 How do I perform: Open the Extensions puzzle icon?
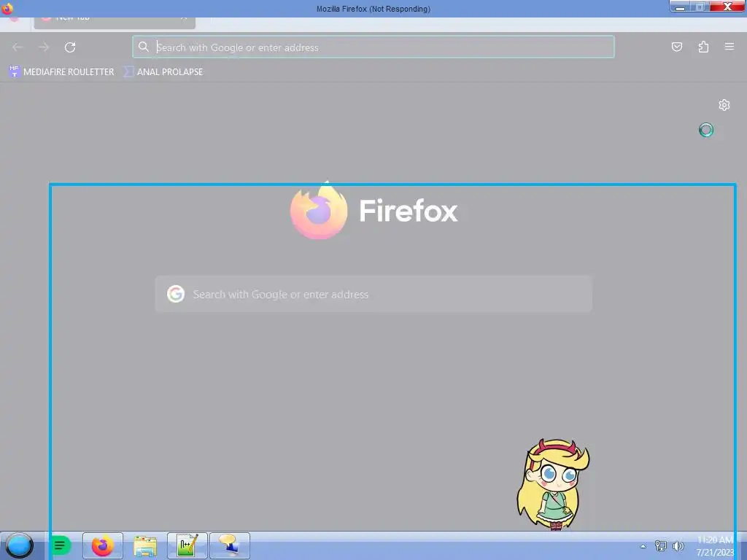pyautogui.click(x=703, y=47)
